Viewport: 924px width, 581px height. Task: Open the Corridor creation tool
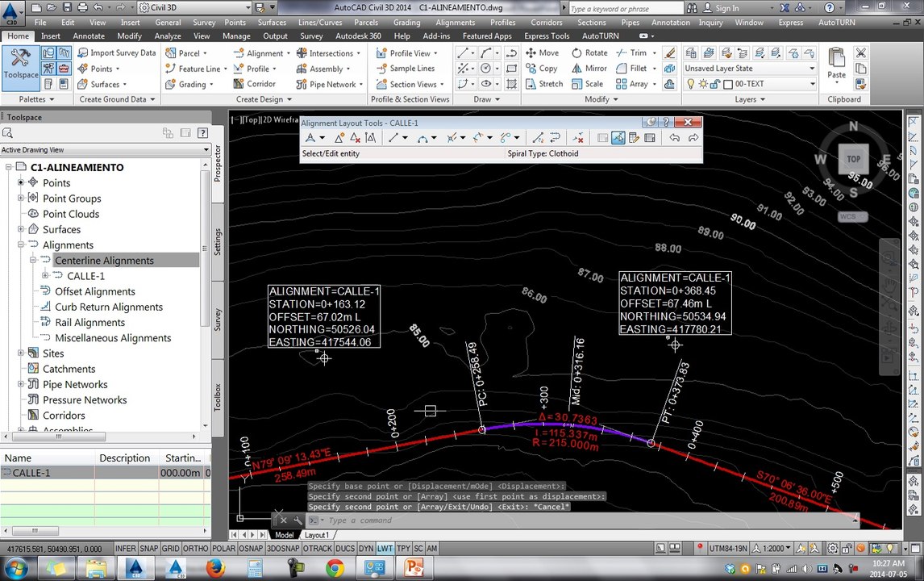(255, 84)
